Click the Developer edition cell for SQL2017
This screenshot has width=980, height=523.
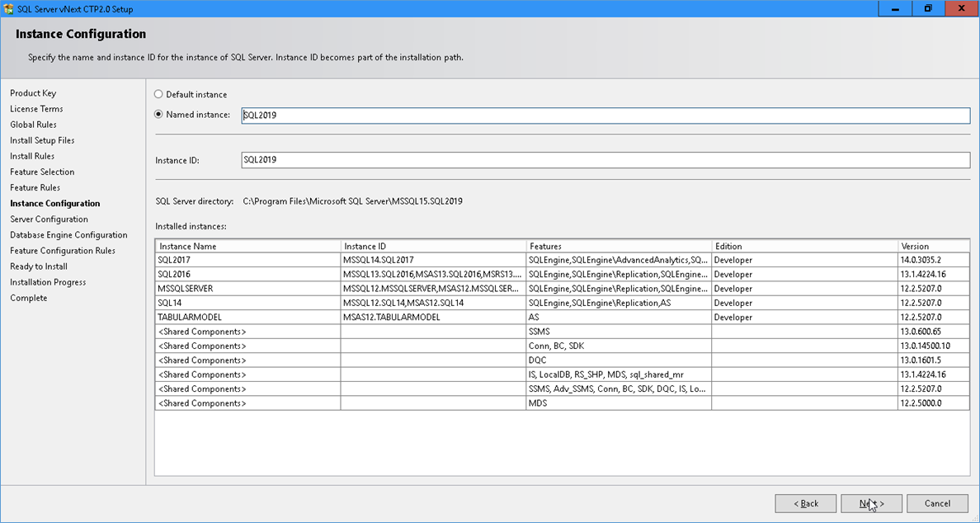[804, 260]
